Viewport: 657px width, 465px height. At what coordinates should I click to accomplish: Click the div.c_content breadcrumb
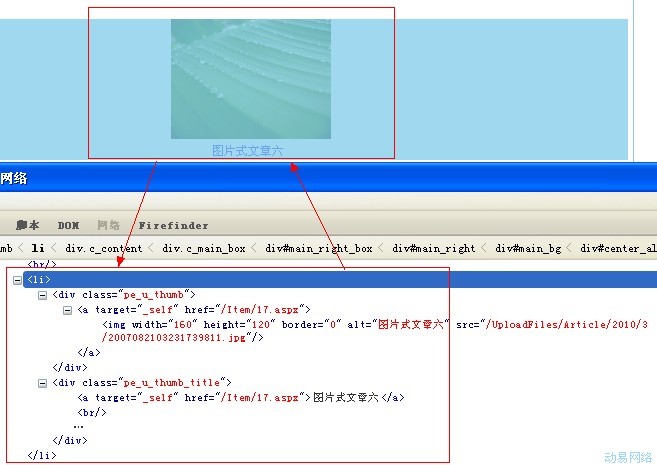pos(104,248)
